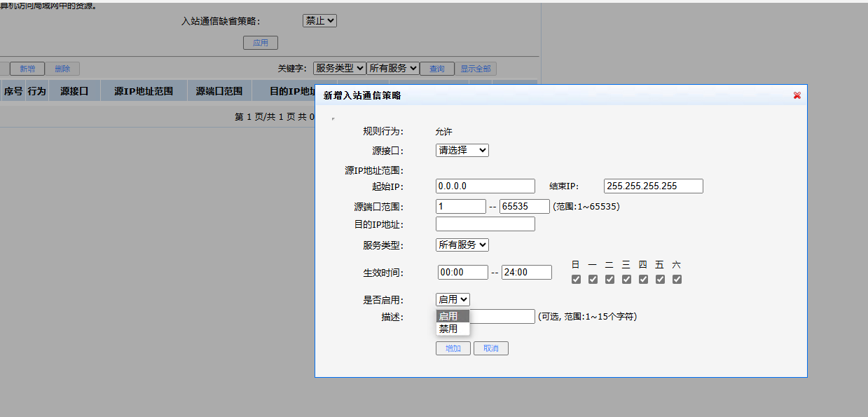Click the 查询 button

pyautogui.click(x=437, y=69)
